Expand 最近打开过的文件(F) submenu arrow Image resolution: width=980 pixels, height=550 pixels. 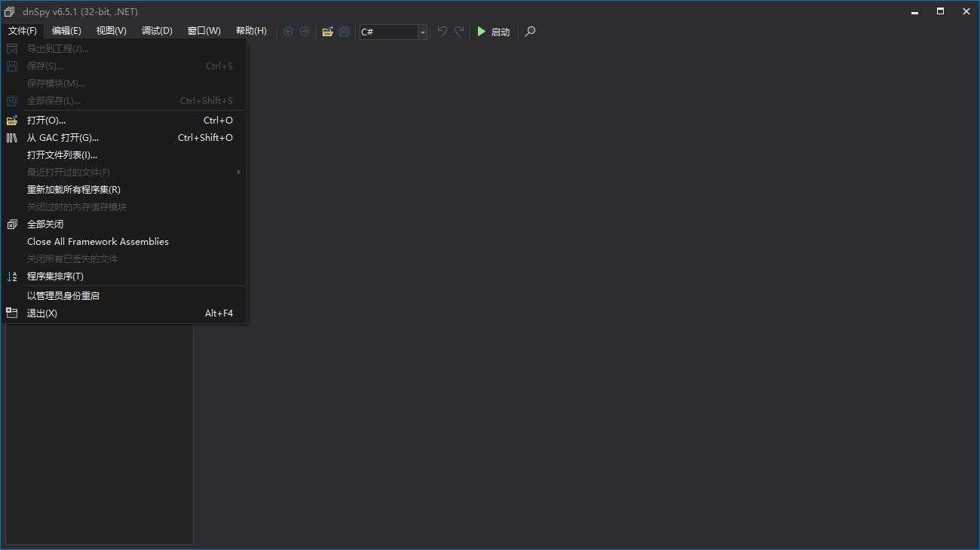[x=239, y=173]
